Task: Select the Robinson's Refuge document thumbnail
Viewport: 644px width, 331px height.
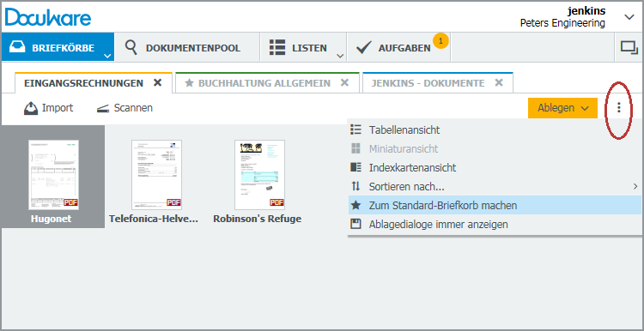Action: (x=259, y=175)
